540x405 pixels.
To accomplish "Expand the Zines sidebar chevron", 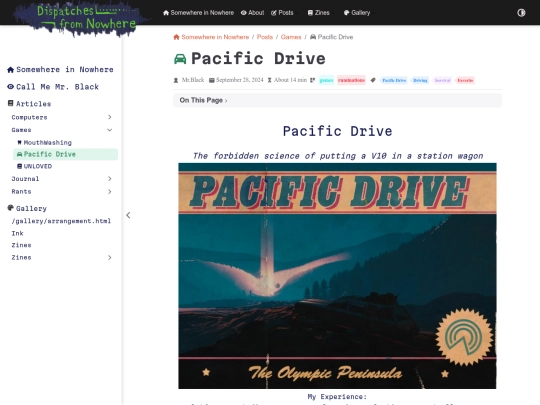I will coord(110,257).
